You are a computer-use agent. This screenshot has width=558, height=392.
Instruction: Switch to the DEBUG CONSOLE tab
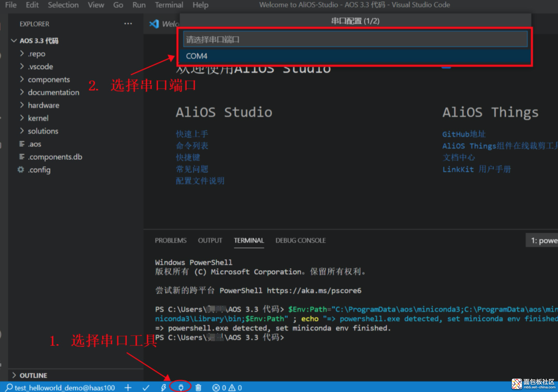click(x=301, y=240)
